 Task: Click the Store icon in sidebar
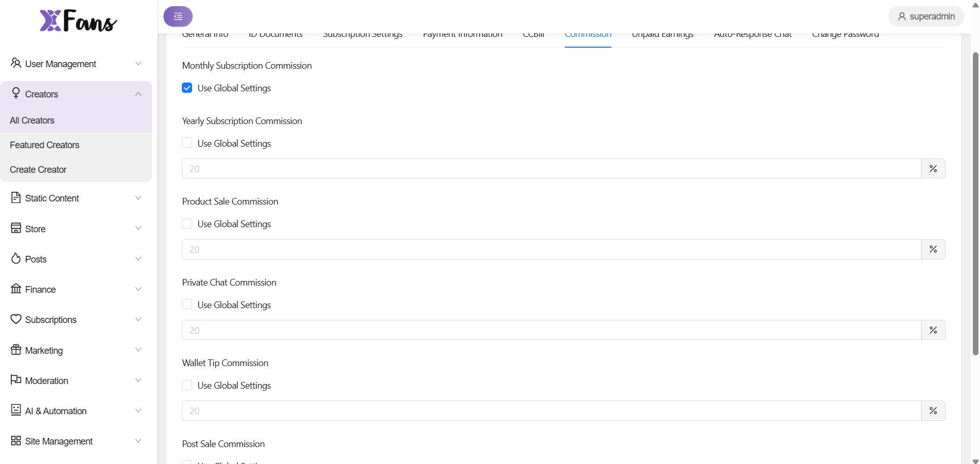click(16, 228)
